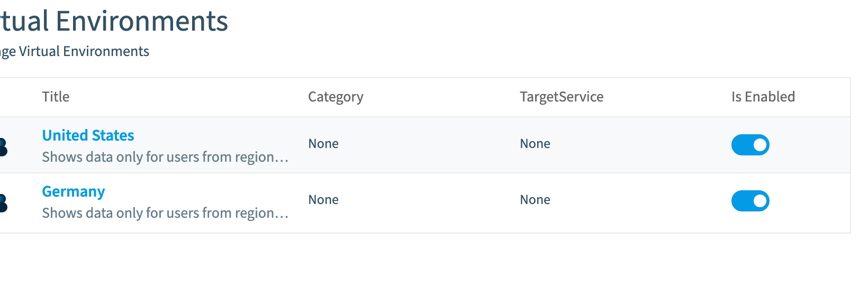Click the users icon beside United States
Screen dimensions: 868x296
[3, 147]
